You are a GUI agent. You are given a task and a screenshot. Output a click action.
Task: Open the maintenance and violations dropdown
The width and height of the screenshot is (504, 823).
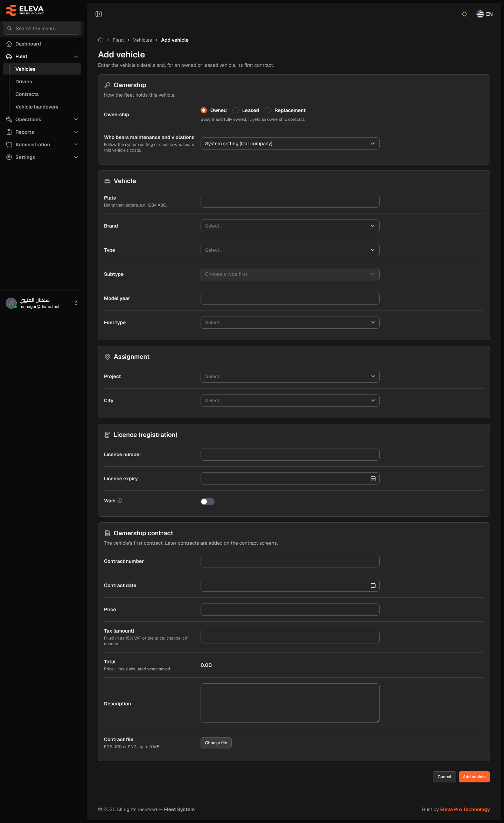click(290, 144)
